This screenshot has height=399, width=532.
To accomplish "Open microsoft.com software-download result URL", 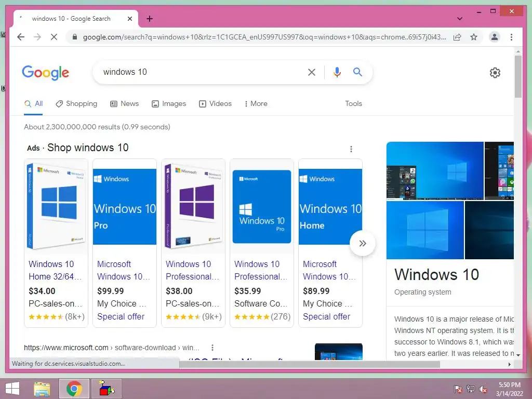I will (x=112, y=348).
